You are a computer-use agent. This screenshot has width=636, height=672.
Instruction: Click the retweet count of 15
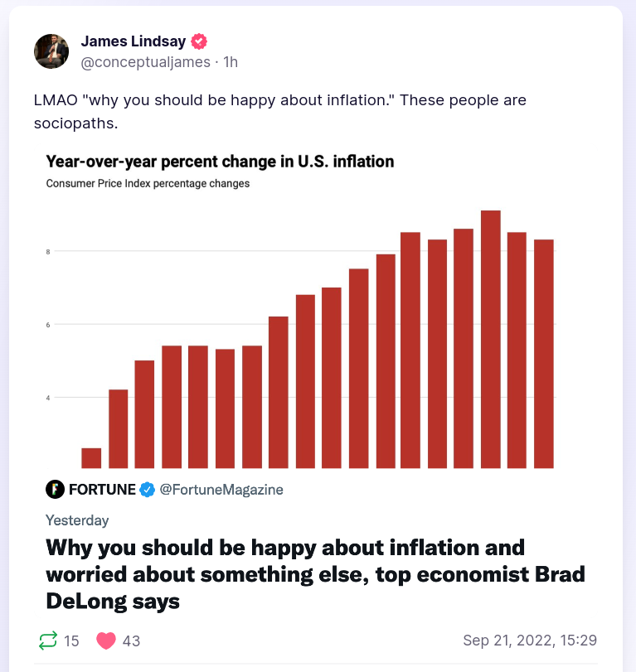[x=71, y=641]
